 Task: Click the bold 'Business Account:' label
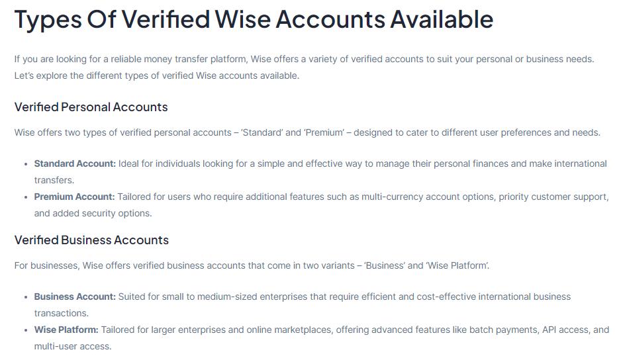(75, 296)
